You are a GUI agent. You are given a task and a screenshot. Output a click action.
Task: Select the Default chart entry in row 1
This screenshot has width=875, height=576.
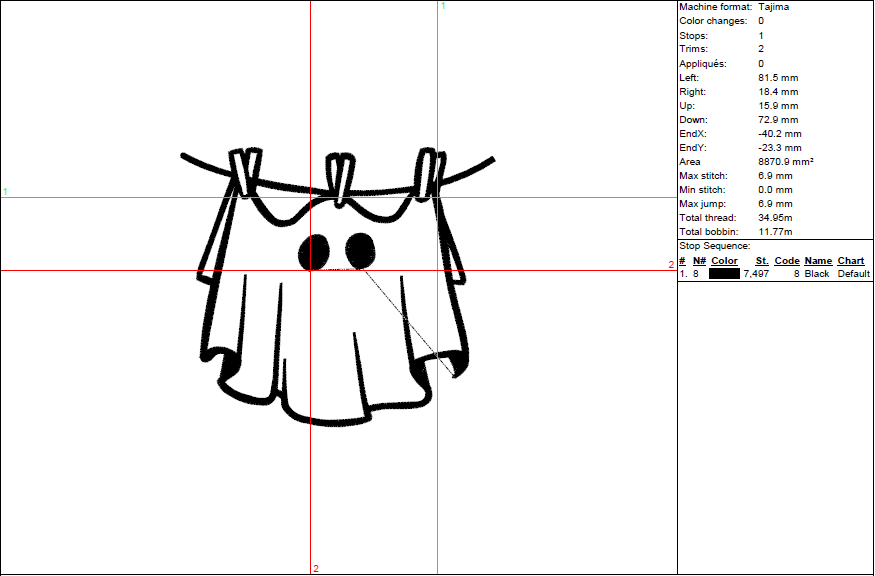(x=854, y=274)
